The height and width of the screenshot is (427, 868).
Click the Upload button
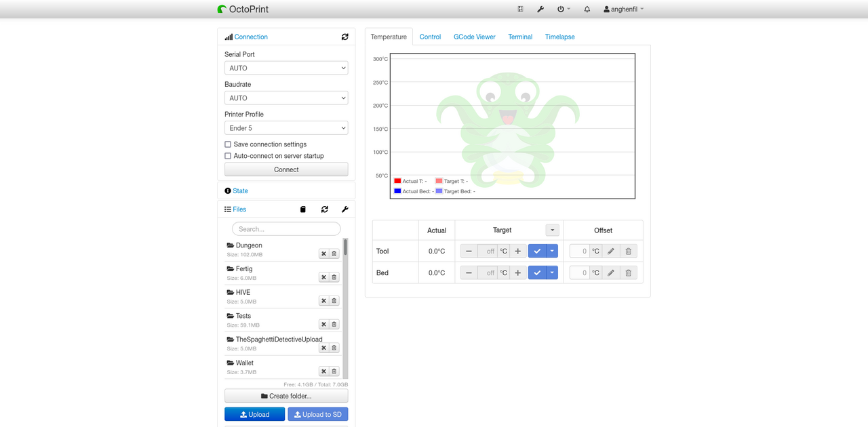254,414
